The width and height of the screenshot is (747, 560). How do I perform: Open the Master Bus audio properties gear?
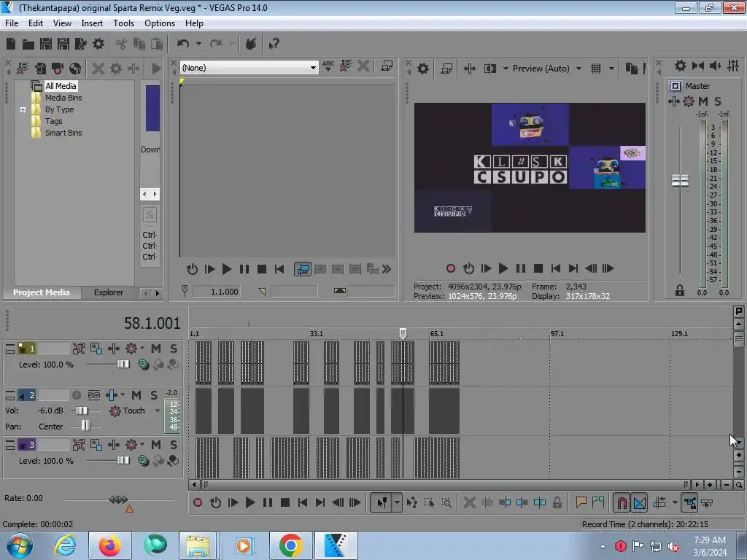point(681,66)
